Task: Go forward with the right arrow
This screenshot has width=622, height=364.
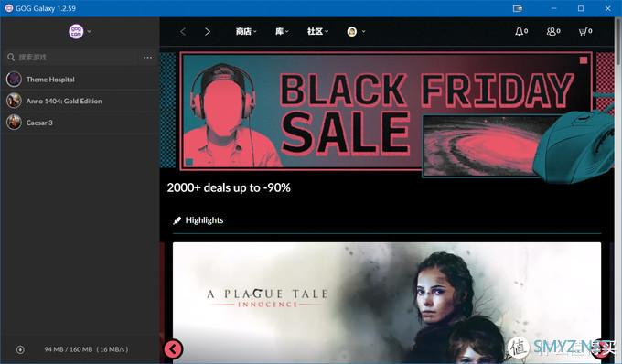Action: coord(207,32)
